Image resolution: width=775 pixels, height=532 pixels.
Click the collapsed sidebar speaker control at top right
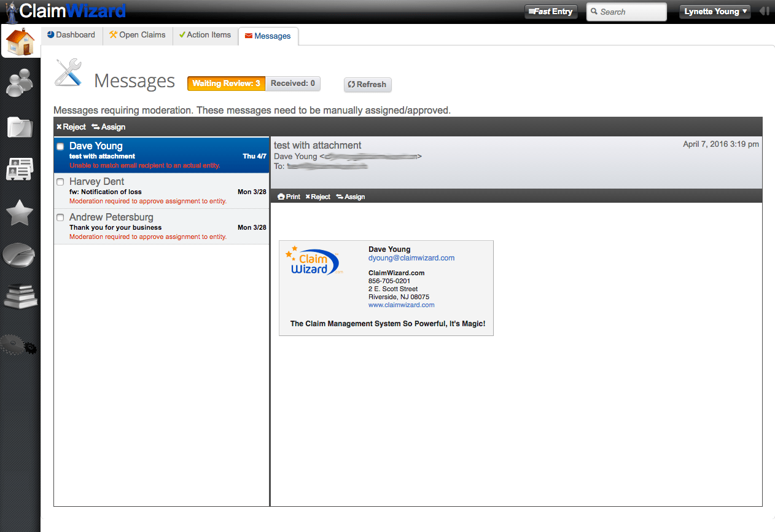pos(765,10)
